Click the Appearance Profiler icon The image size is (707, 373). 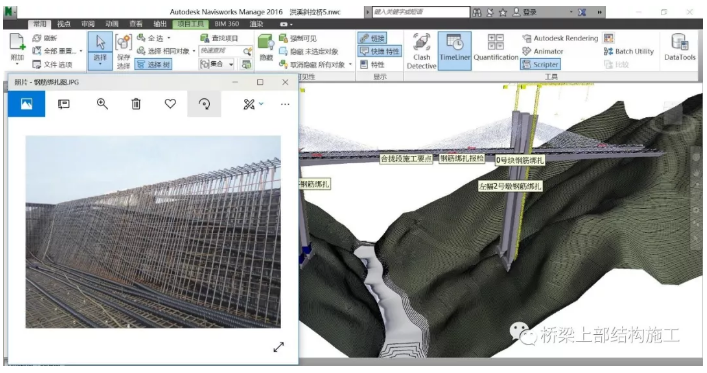coord(608,38)
